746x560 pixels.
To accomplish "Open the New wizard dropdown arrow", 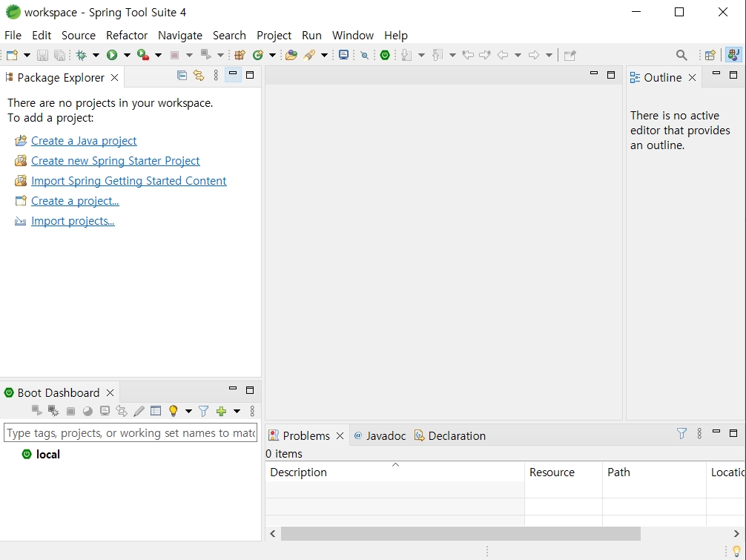I will pyautogui.click(x=27, y=55).
